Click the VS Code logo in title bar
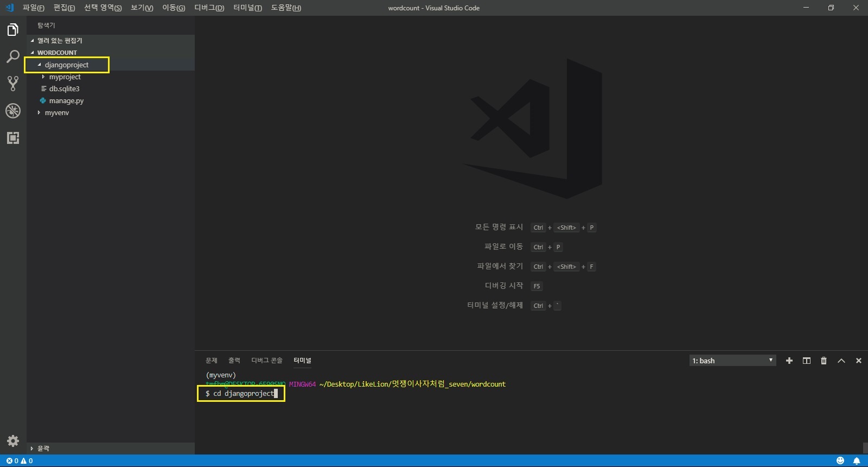The width and height of the screenshot is (868, 467). (9, 8)
